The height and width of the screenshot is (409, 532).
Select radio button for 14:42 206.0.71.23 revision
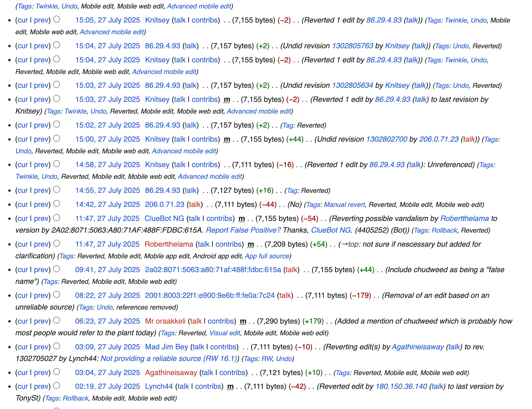click(57, 204)
